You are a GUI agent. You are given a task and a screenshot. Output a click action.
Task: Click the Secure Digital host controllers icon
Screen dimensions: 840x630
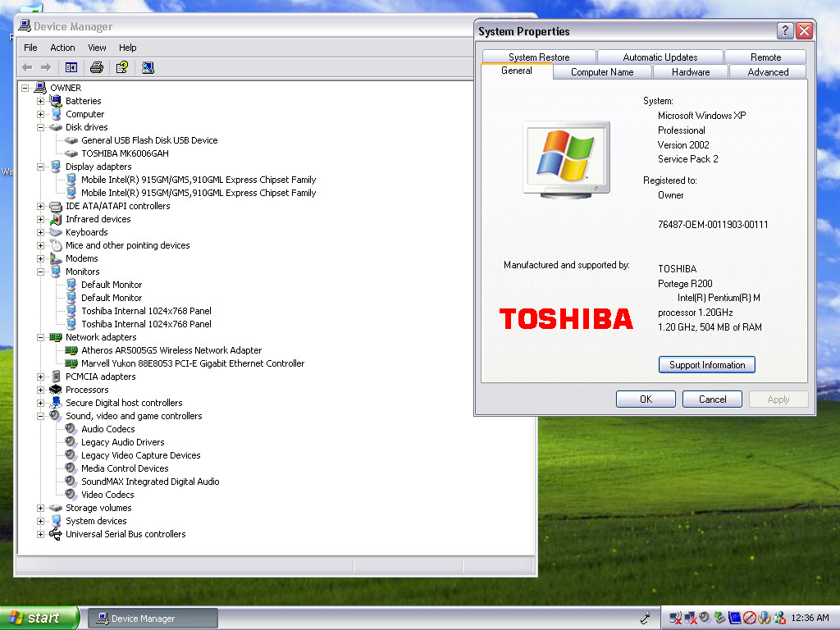[56, 403]
